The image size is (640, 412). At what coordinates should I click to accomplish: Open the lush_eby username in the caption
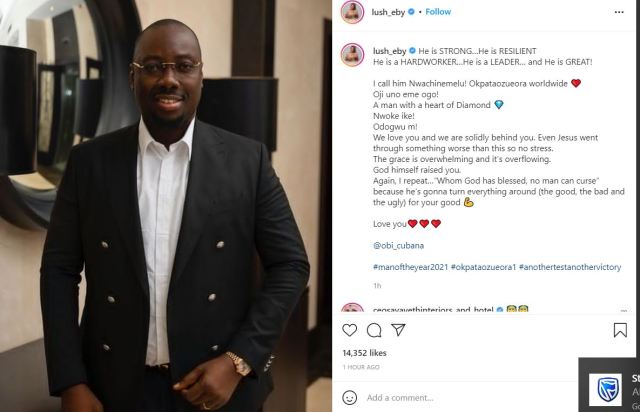(389, 51)
